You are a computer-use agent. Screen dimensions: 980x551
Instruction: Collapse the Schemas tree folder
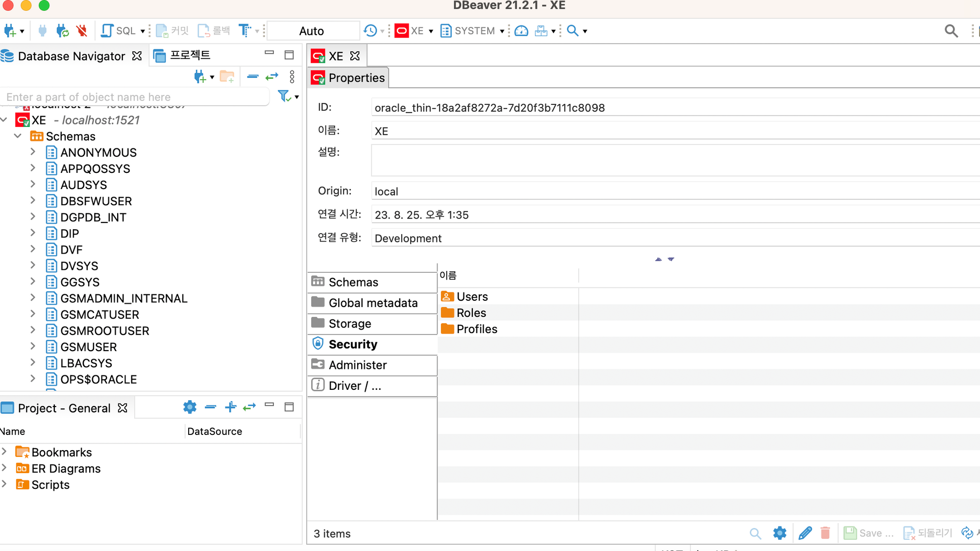(18, 136)
